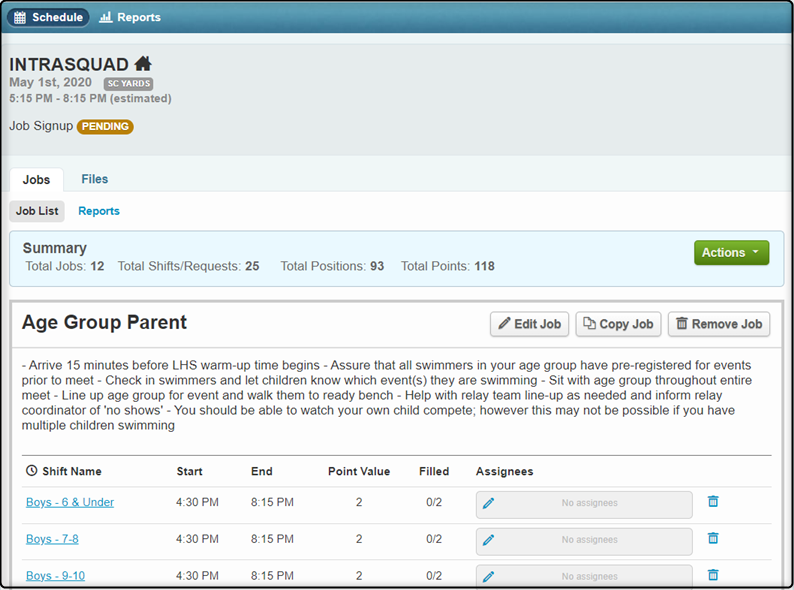Click the Edit Job button
The image size is (794, 590).
(529, 324)
